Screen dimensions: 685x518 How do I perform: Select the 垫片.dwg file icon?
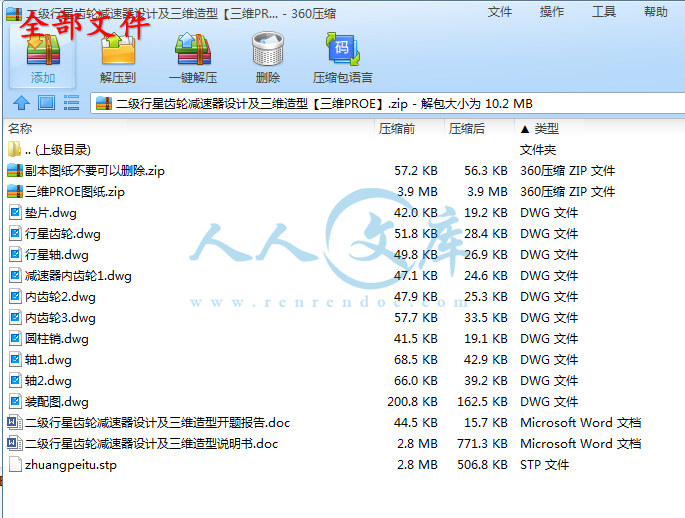click(15, 212)
